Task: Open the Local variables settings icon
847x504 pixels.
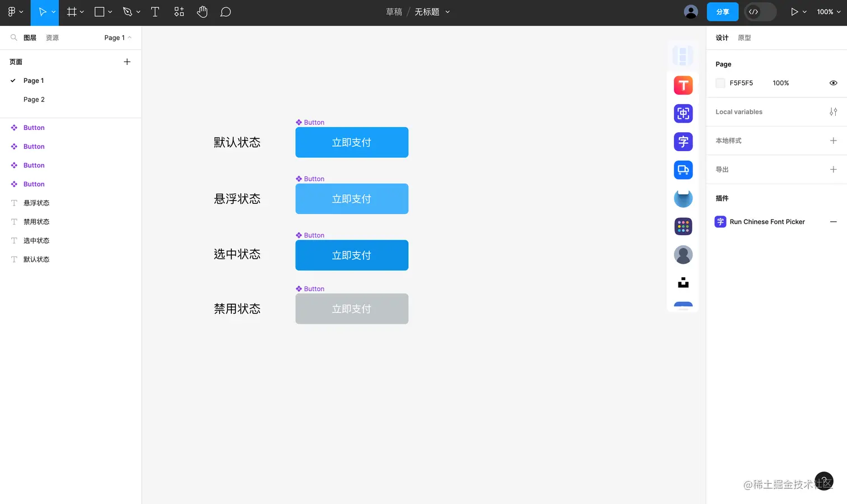Action: [x=834, y=112]
